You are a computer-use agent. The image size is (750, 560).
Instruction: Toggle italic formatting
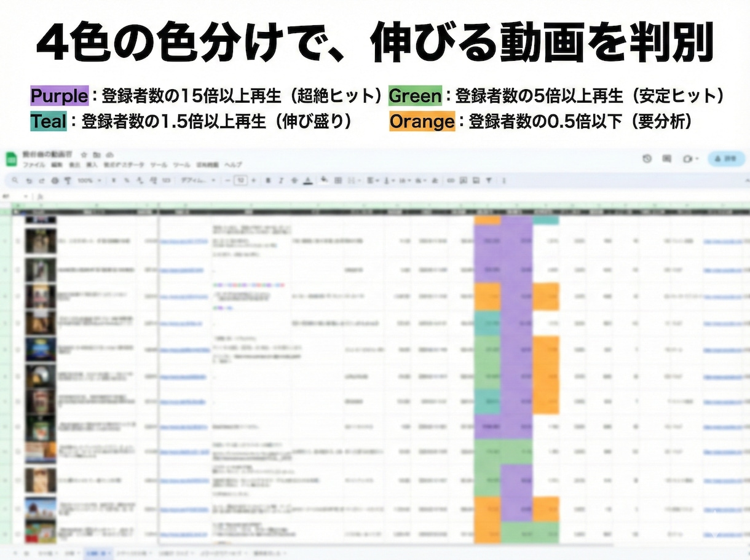point(280,180)
